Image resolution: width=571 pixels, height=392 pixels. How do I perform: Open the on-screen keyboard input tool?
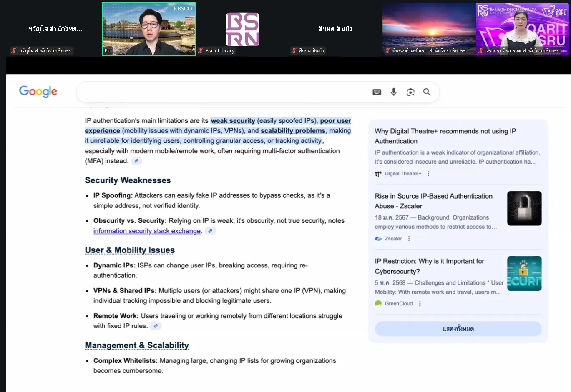pos(377,92)
